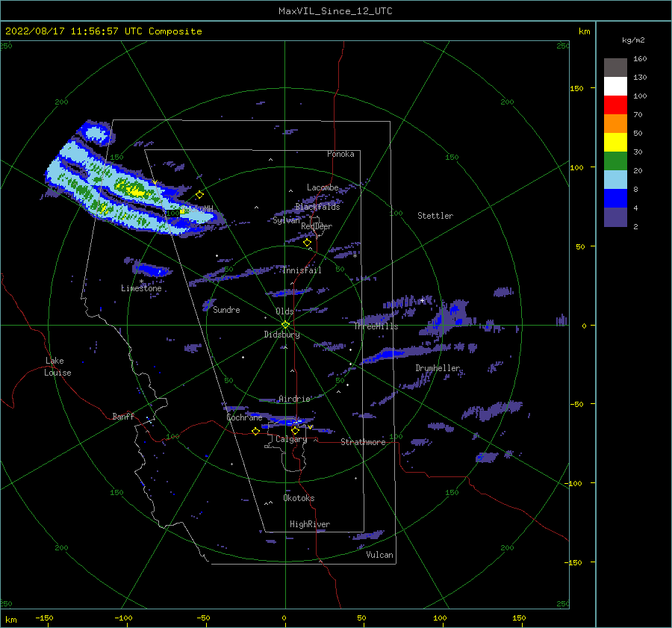Click the white plus marker above ThreeHills
This screenshot has width=672, height=628.
point(422,300)
